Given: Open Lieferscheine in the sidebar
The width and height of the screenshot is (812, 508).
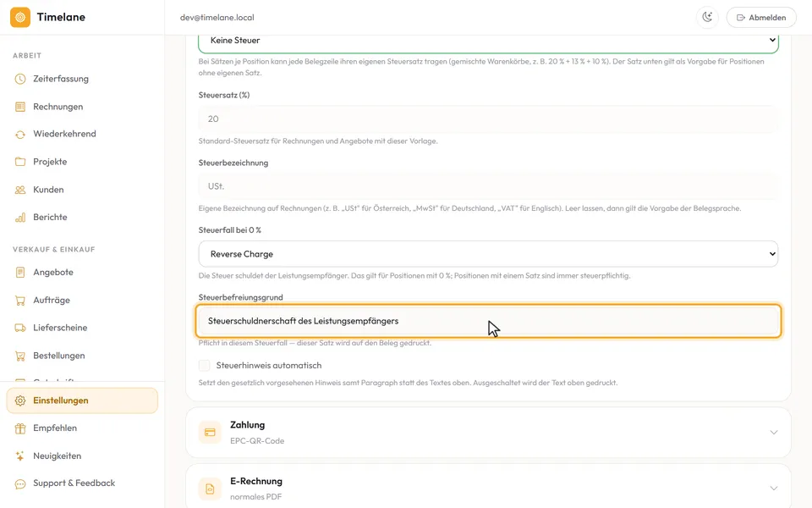Looking at the screenshot, I should 82,328.
